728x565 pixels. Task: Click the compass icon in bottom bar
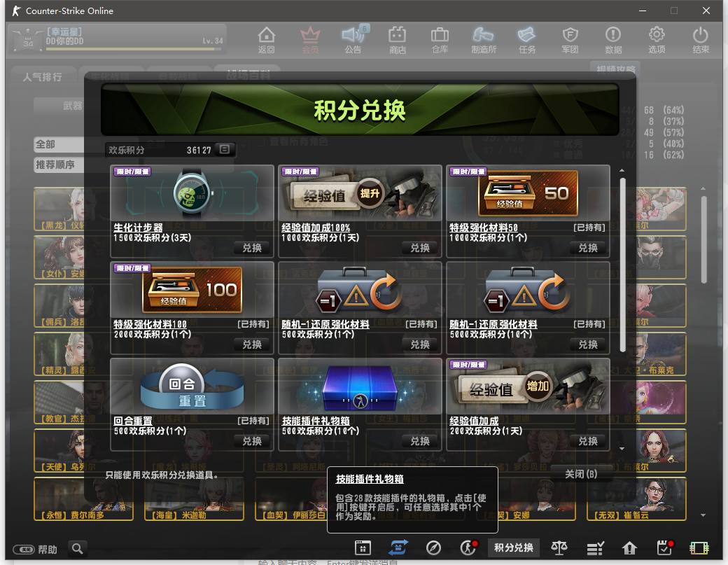[x=433, y=548]
